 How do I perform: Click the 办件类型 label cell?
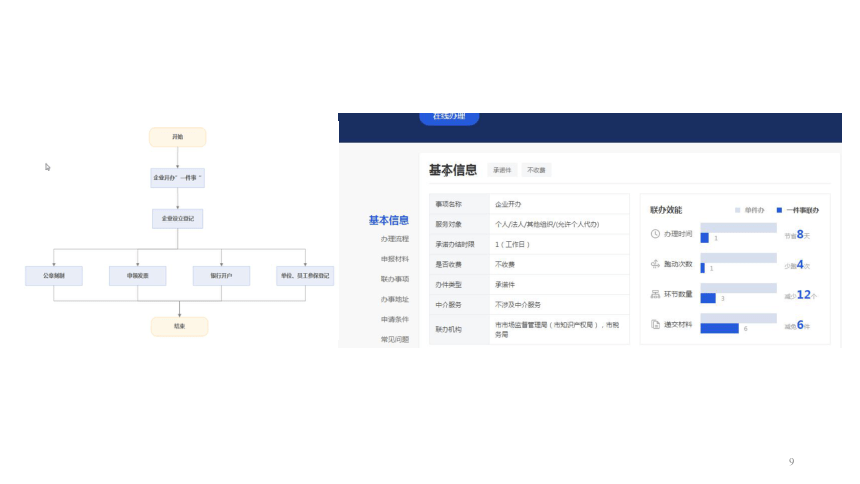tap(460, 285)
